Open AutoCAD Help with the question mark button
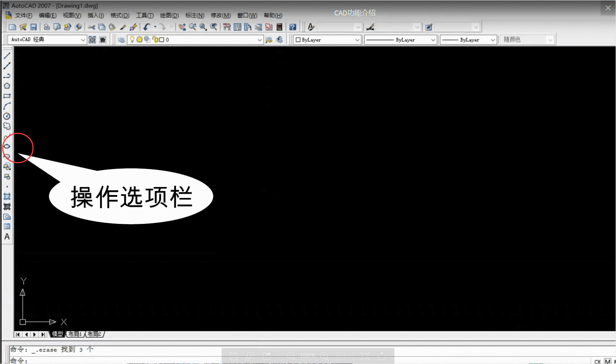The image size is (616, 364). [293, 27]
